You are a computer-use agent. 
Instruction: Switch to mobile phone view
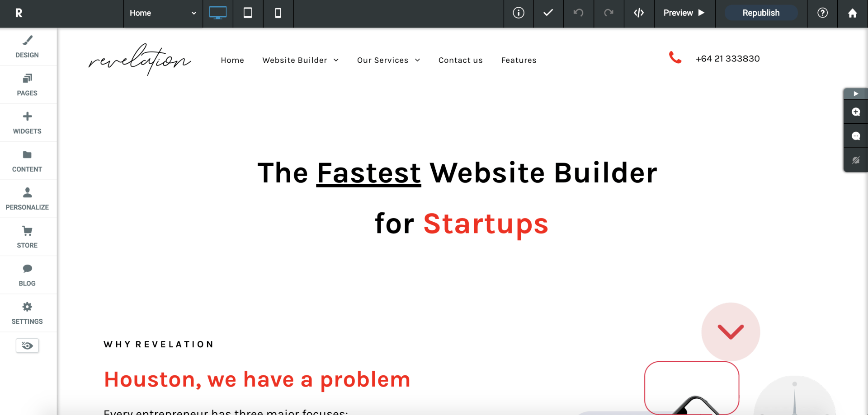tap(278, 13)
